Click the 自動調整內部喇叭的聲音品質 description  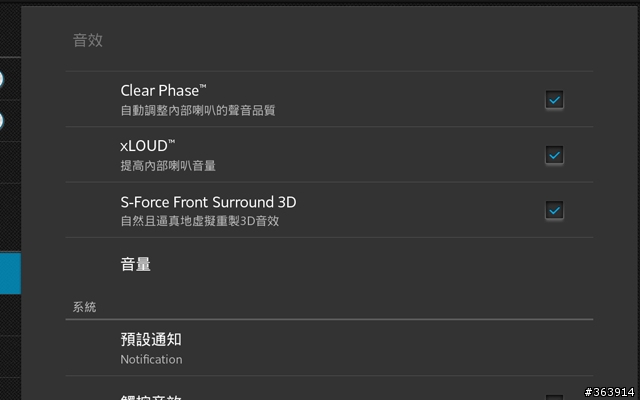point(198,111)
